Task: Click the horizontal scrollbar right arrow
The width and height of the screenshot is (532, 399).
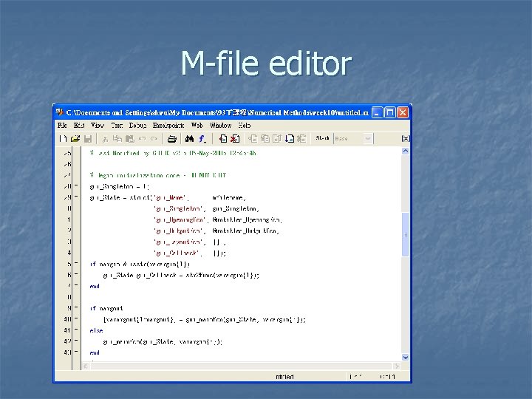Action: point(397,366)
